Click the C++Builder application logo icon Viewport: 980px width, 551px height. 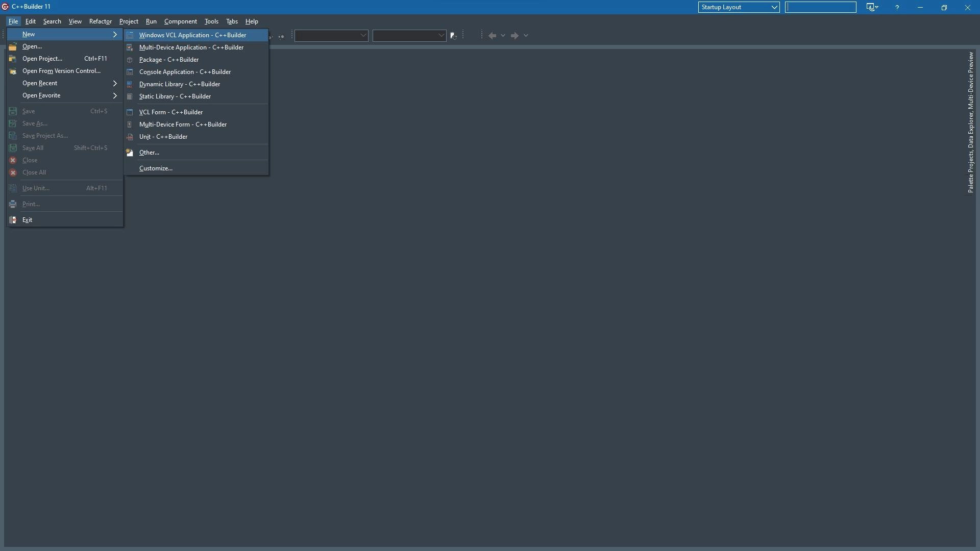pos(5,7)
